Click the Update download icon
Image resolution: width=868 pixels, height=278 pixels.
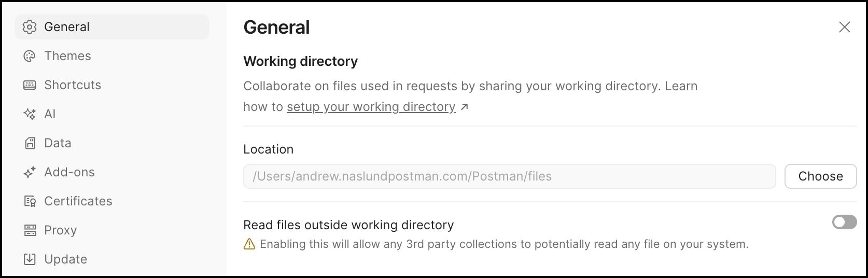[30, 259]
